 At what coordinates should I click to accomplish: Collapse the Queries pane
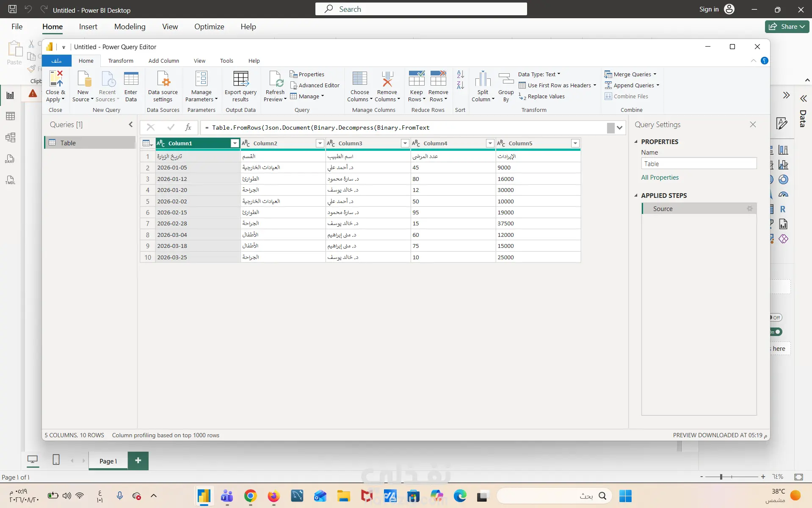click(x=131, y=125)
